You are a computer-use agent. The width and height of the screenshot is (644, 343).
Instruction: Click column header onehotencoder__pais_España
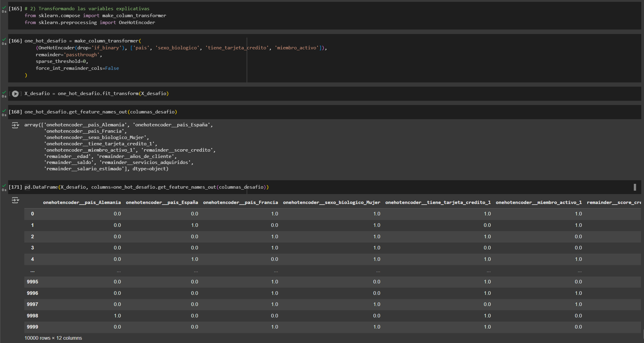coord(162,202)
